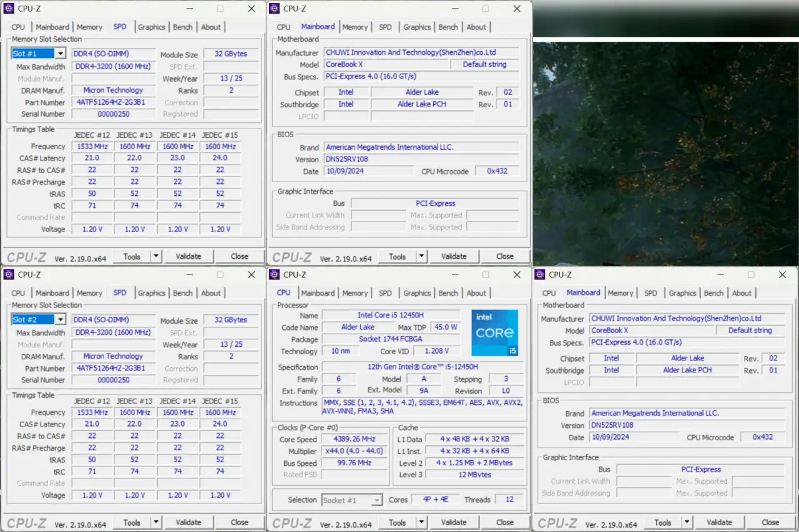Expand Tools arrow in Slot #1 SPD window

(x=156, y=256)
